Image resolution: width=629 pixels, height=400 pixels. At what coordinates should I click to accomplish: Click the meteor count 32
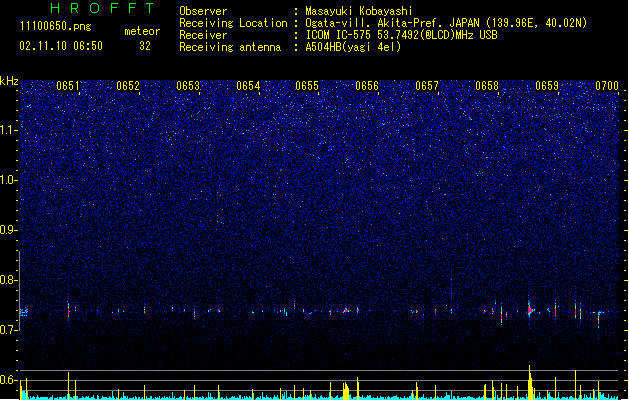pyautogui.click(x=145, y=46)
